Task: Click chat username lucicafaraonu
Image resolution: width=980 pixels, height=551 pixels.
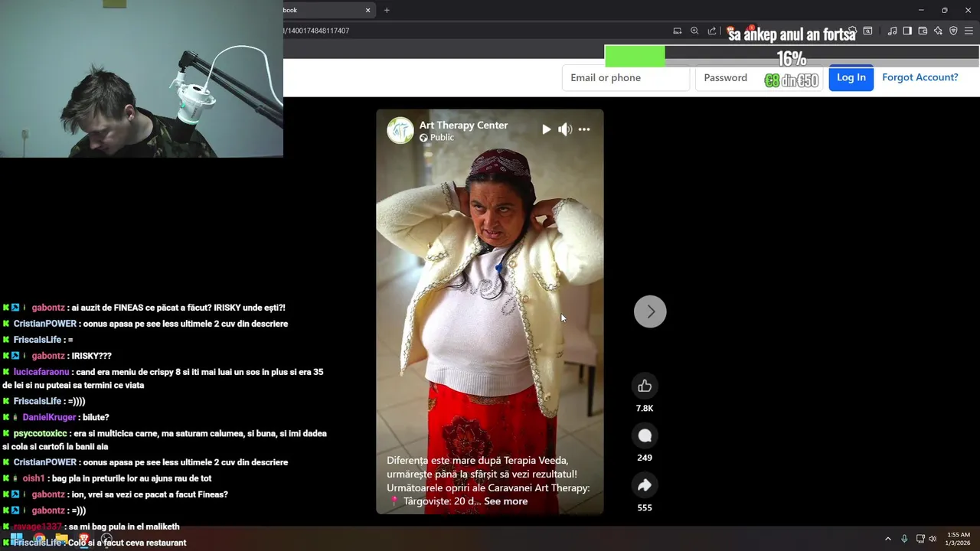Action: [x=41, y=372]
